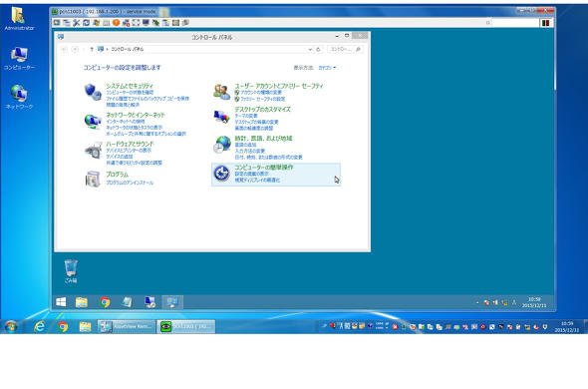Click the first icon in remote viewer toolbar
The image size is (588, 389).
point(57,23)
